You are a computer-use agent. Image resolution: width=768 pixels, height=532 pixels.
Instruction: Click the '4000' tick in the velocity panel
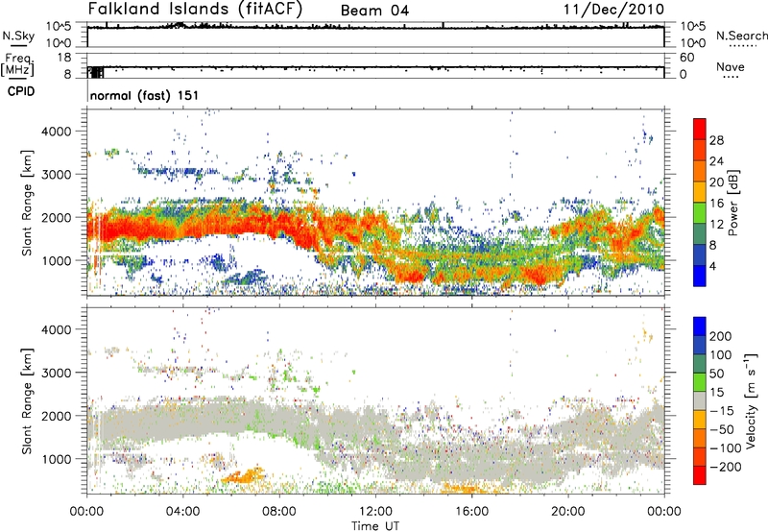56,329
